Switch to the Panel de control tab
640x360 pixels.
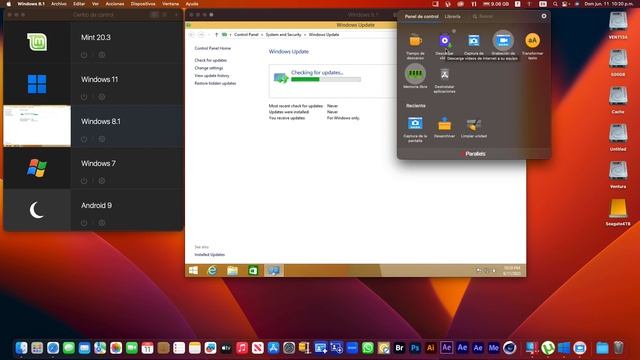pos(421,16)
